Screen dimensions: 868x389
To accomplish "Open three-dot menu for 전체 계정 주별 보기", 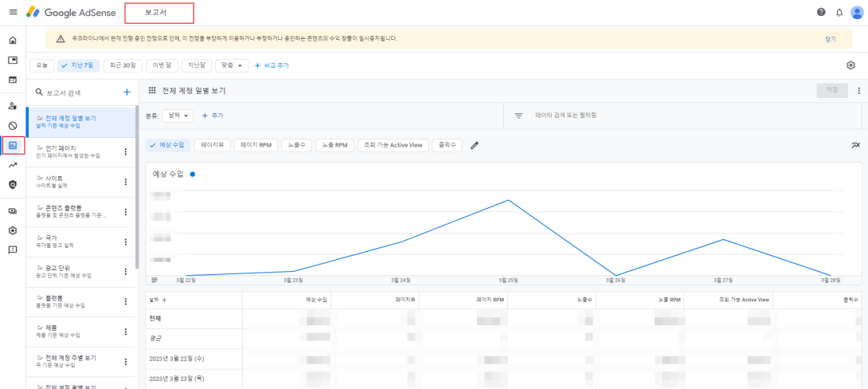I will (126, 361).
